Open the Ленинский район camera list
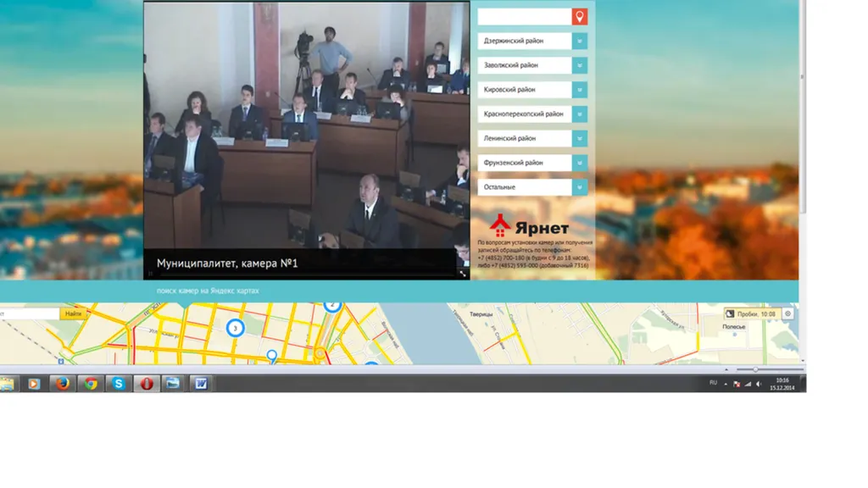The width and height of the screenshot is (868, 488). 532,138
